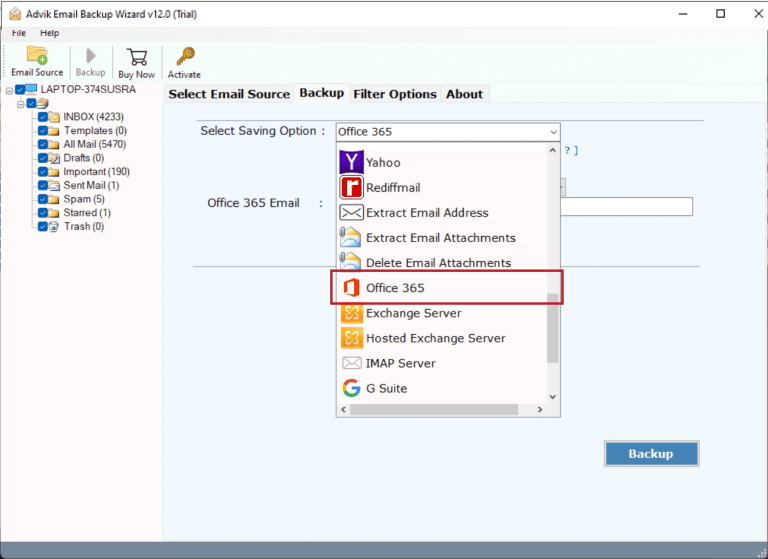The width and height of the screenshot is (768, 559).
Task: Click horizontal scrollbar left arrow
Action: click(343, 410)
